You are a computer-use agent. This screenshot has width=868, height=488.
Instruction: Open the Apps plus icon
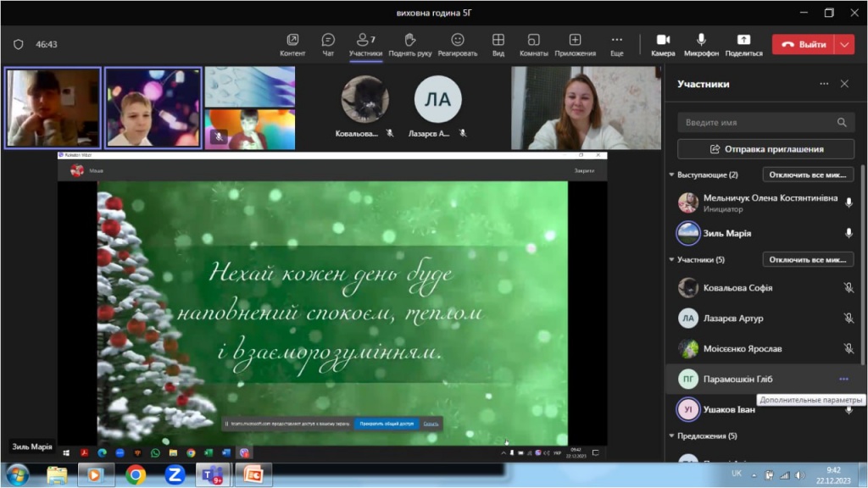(x=575, y=40)
